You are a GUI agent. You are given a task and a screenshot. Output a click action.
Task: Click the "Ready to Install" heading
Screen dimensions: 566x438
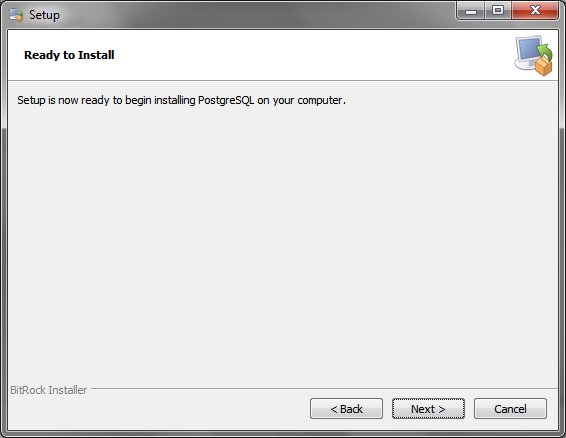(69, 55)
